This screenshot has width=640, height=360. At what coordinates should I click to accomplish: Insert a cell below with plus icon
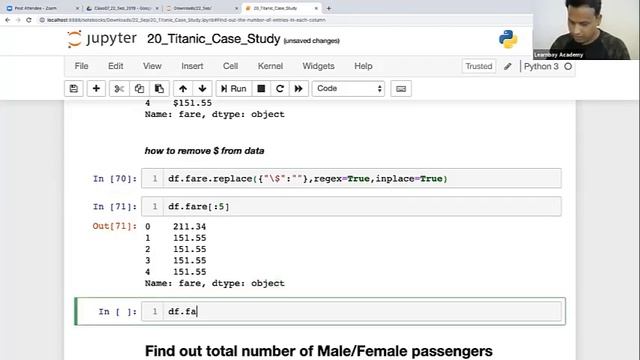[96, 89]
